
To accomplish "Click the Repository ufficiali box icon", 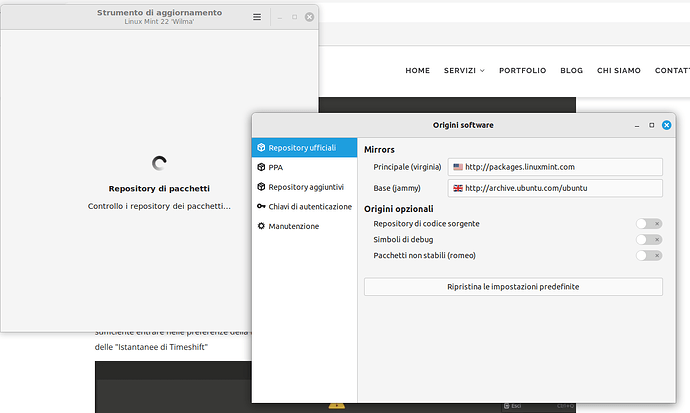I will [x=261, y=147].
